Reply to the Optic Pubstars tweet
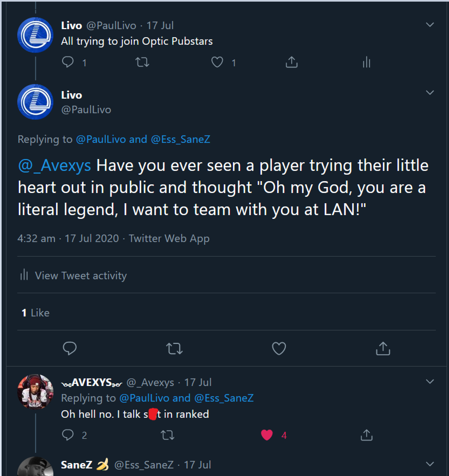This screenshot has width=449, height=476. (68, 62)
